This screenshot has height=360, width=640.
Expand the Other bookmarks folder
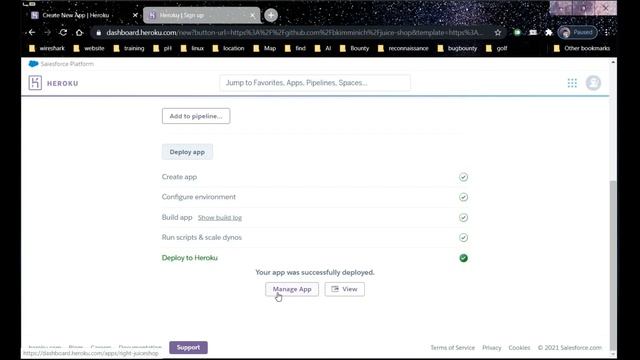(582, 48)
